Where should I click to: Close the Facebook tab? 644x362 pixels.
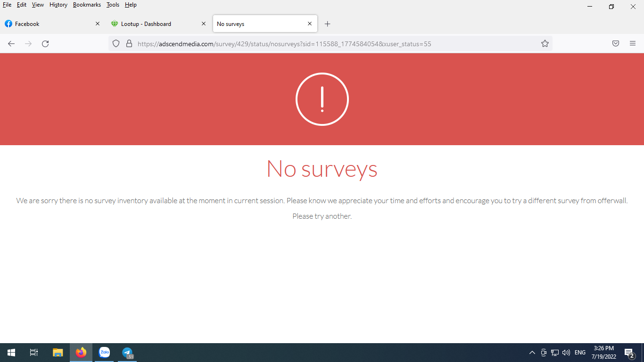pos(98,24)
